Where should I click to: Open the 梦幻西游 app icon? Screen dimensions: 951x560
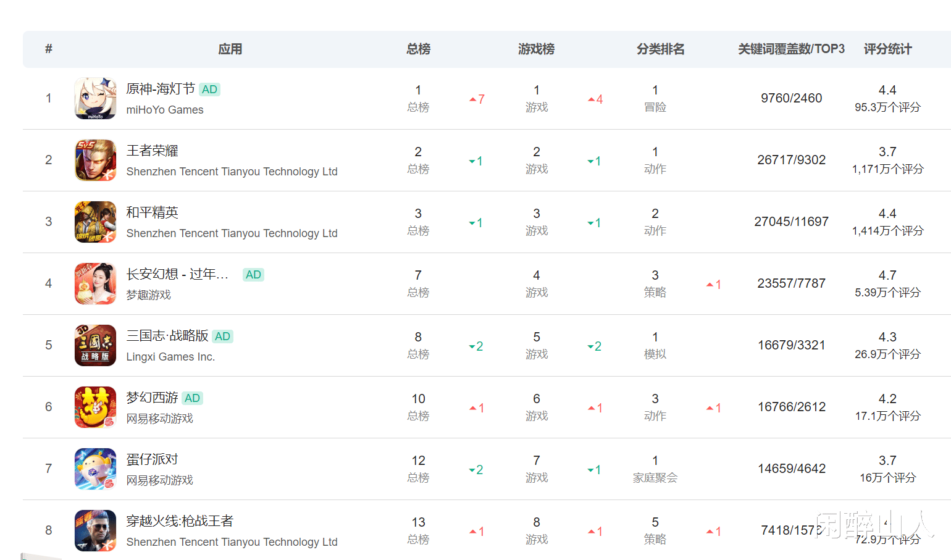[95, 407]
